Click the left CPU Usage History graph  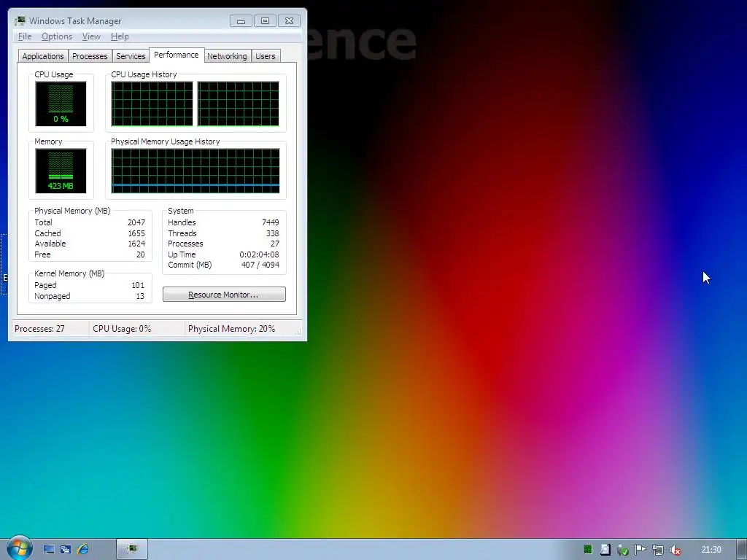coord(152,104)
